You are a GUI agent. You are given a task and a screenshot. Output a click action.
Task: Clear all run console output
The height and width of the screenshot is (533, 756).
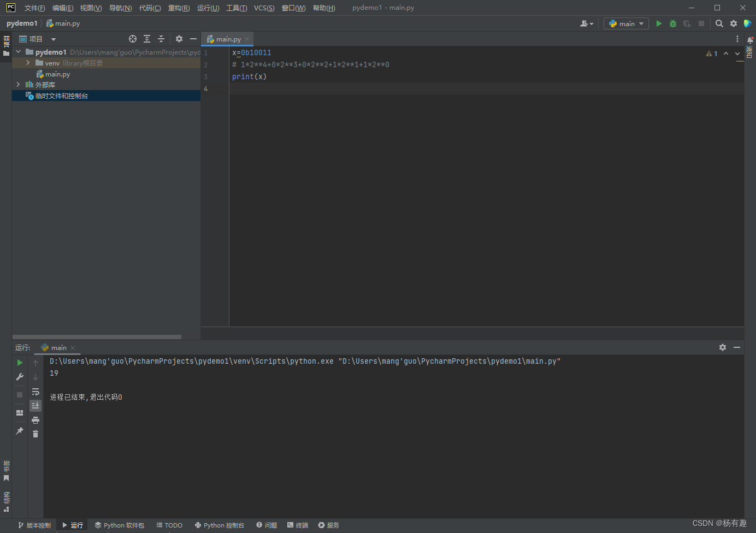pyautogui.click(x=36, y=434)
